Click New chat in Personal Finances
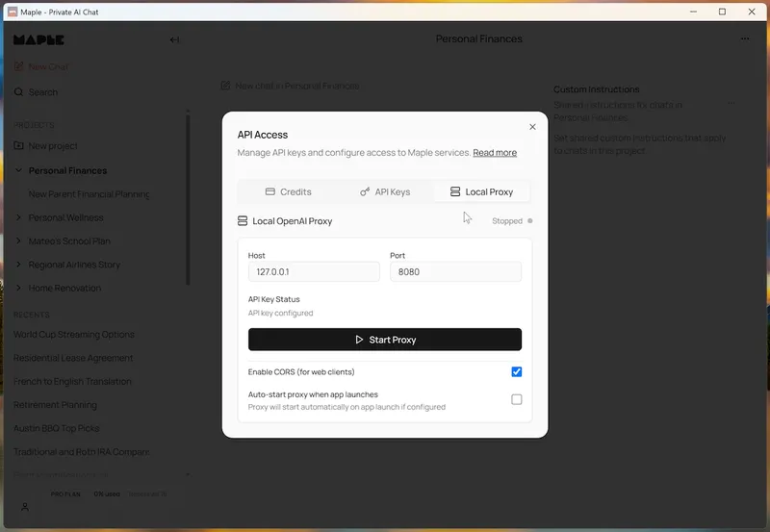 click(x=291, y=86)
